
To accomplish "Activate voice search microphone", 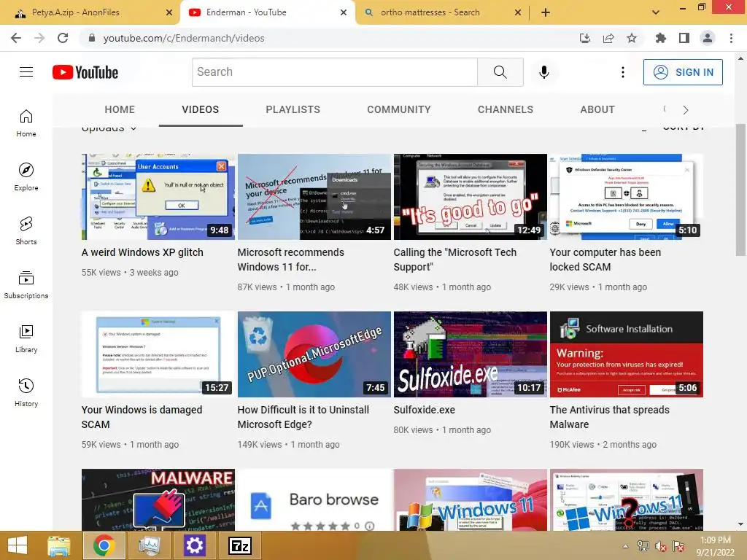I will point(544,72).
